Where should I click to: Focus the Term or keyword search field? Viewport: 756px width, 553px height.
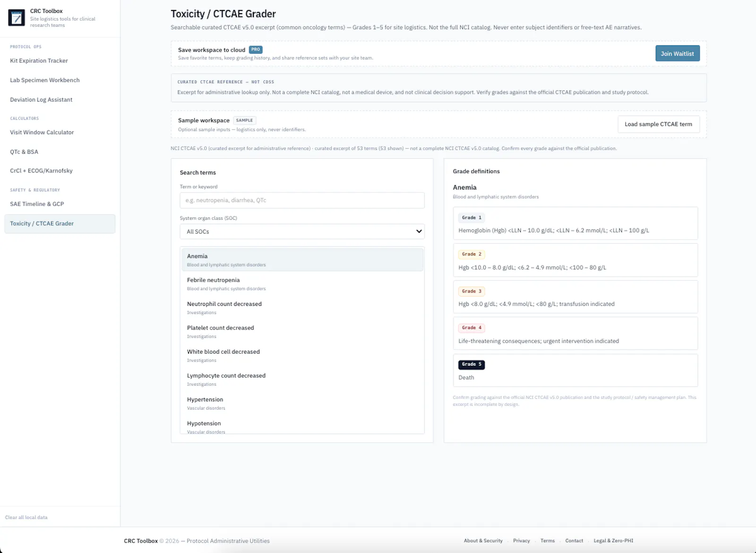[302, 200]
